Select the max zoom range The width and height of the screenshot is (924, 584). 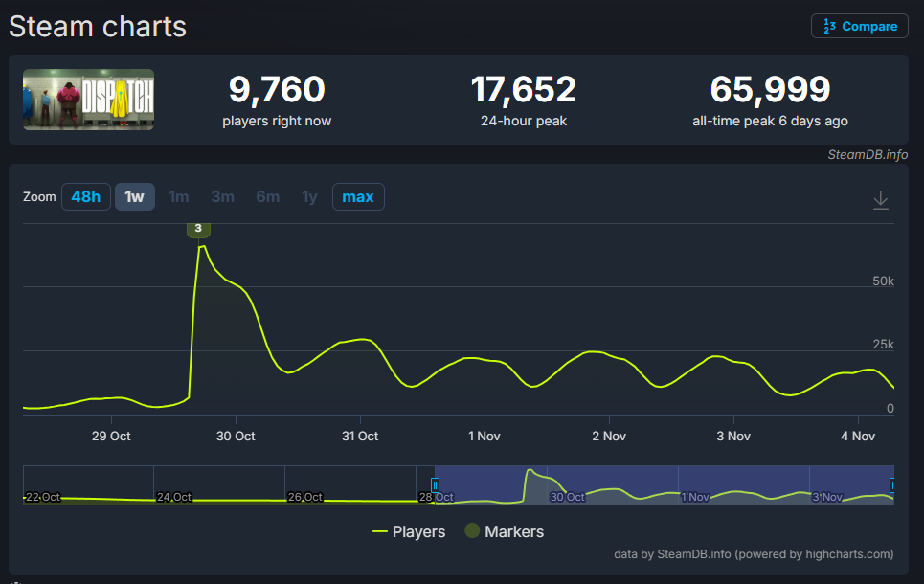pos(358,197)
